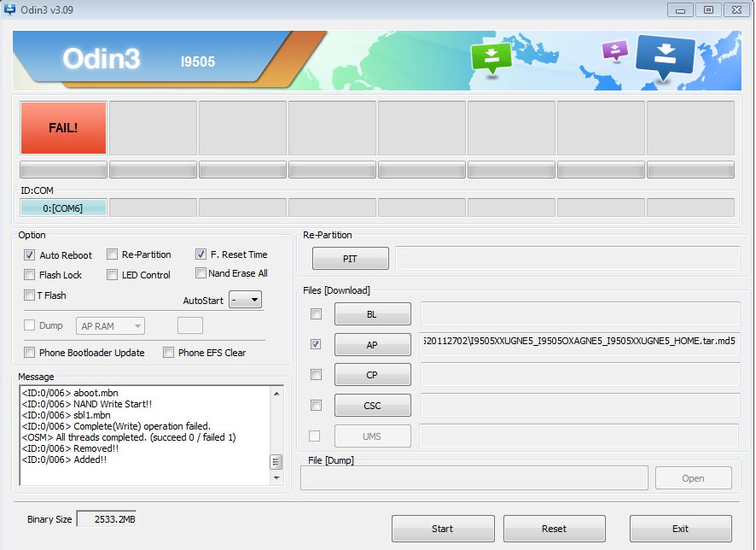Check the BL file checkbox
Image resolution: width=756 pixels, height=550 pixels.
click(x=316, y=314)
